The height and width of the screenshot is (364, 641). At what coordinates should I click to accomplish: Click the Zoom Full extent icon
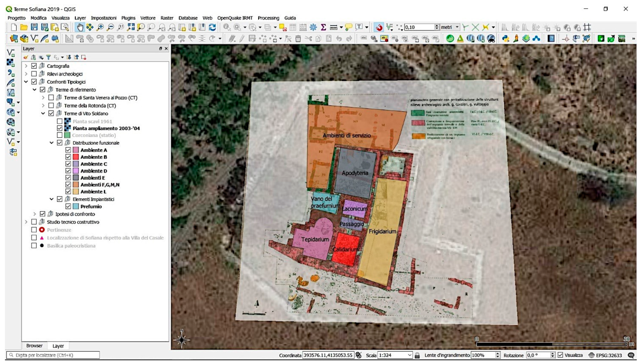tap(131, 27)
